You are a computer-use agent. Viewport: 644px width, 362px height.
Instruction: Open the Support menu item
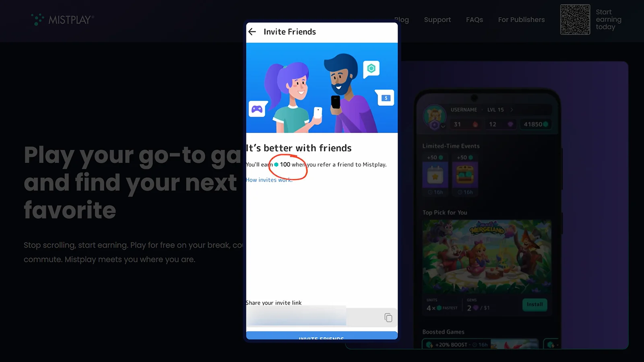click(437, 20)
